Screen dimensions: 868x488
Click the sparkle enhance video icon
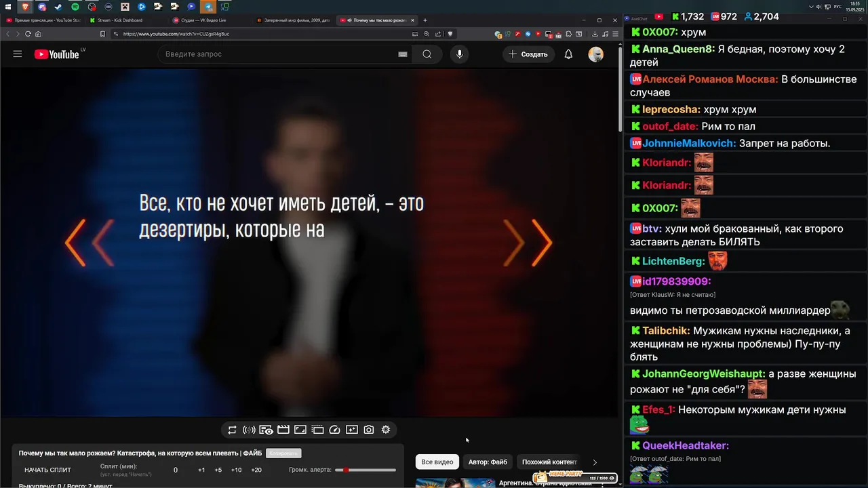(x=352, y=430)
